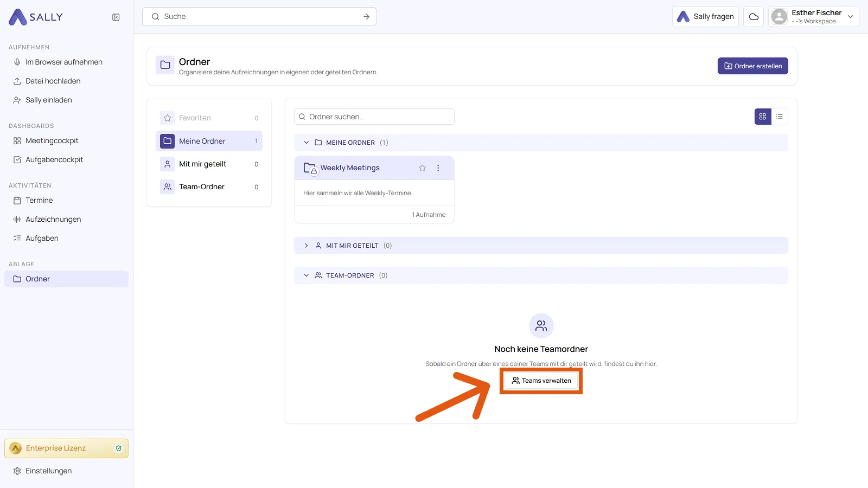Click the search magnifier icon in Suche

click(156, 17)
